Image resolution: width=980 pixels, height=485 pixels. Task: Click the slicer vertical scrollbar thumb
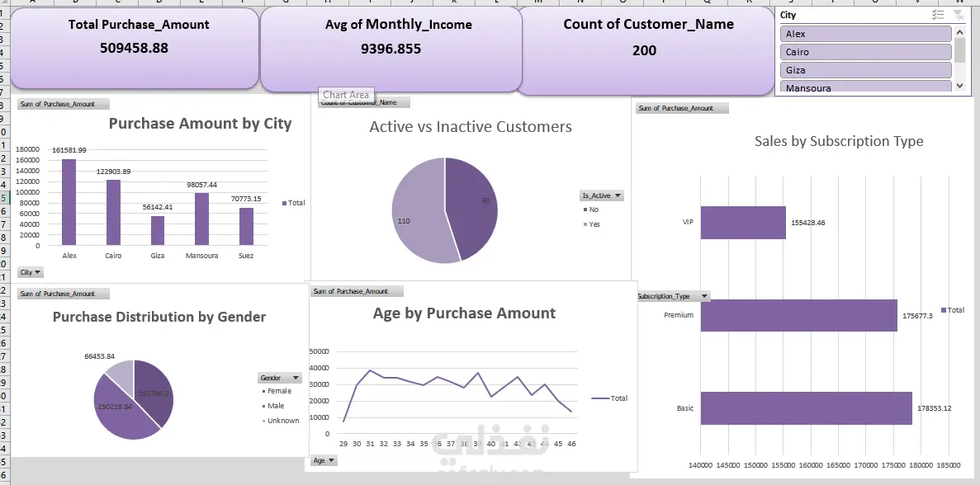tap(960, 50)
